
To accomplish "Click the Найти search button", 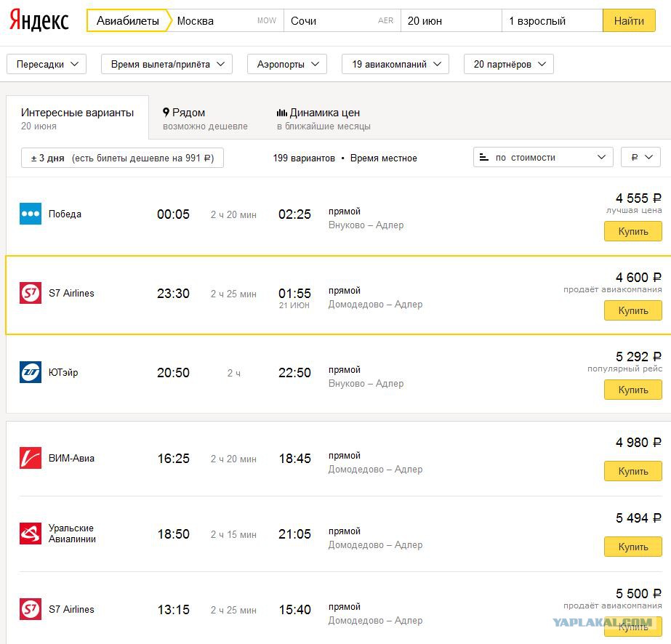I will point(629,20).
